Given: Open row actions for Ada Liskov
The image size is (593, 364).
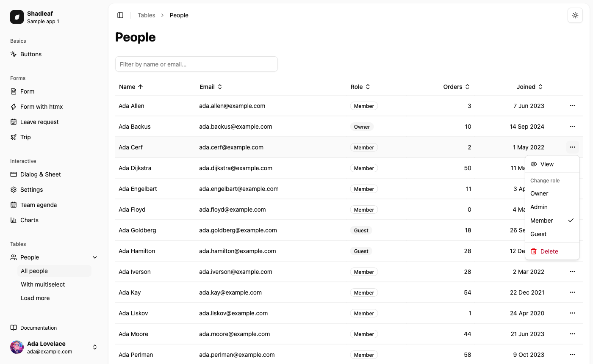Looking at the screenshot, I should [x=573, y=313].
